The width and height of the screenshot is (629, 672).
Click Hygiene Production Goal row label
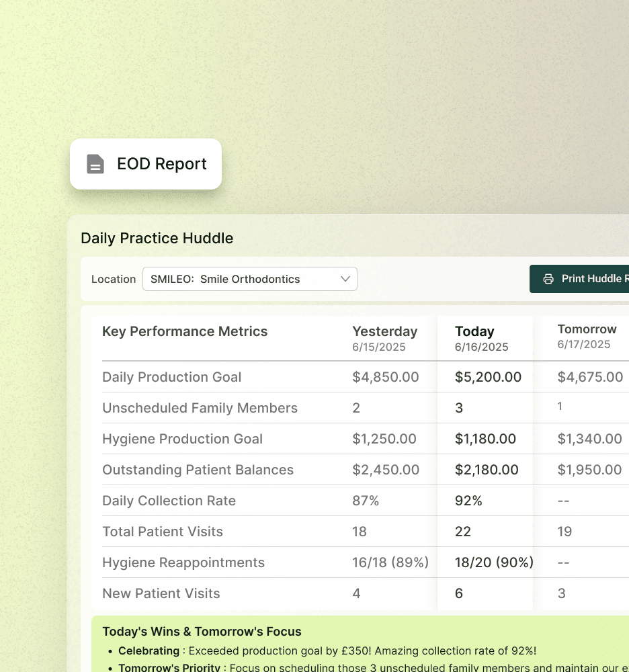tap(183, 439)
